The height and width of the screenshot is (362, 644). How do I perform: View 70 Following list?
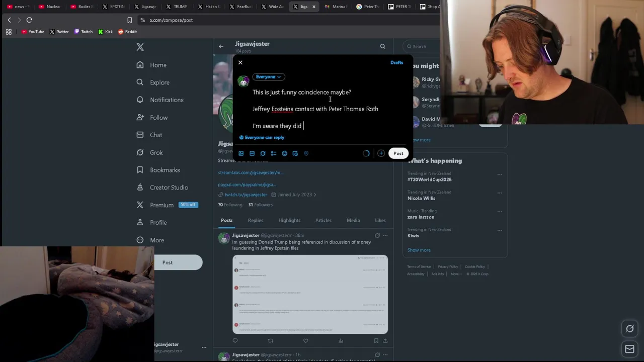230,205
